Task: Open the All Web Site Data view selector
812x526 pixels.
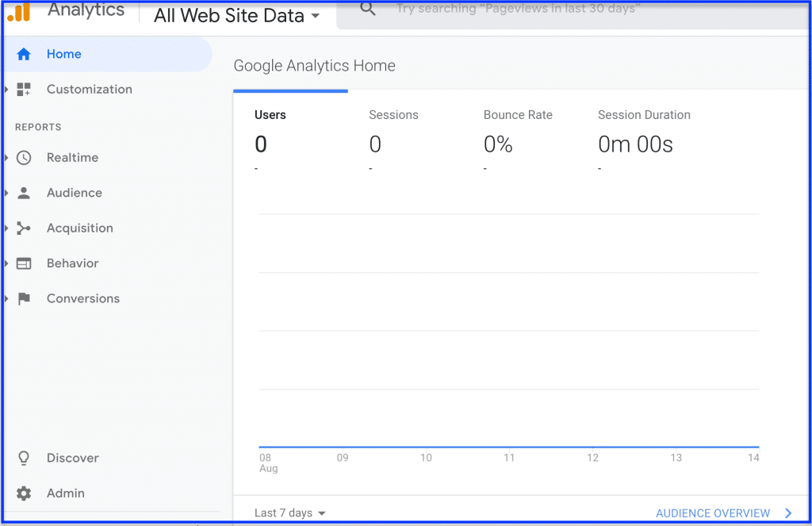Action: 236,16
